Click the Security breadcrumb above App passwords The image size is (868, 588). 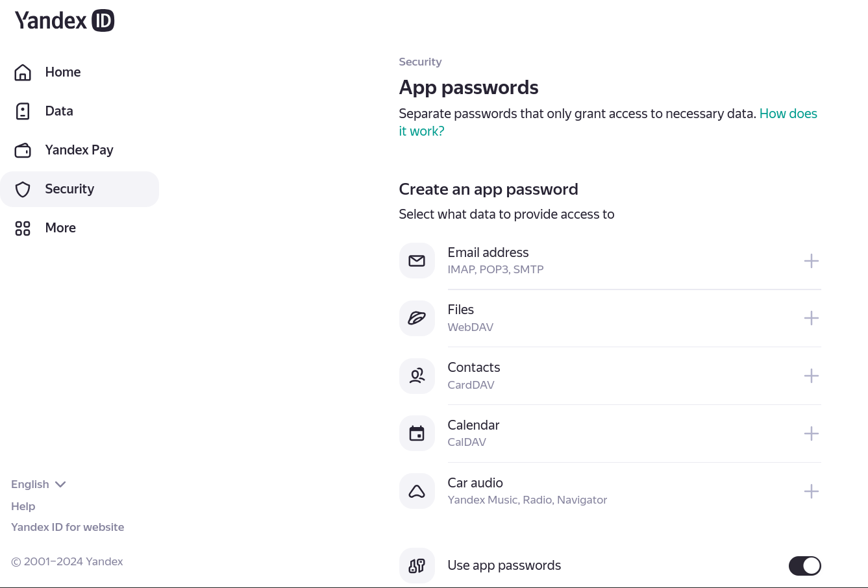(x=420, y=62)
